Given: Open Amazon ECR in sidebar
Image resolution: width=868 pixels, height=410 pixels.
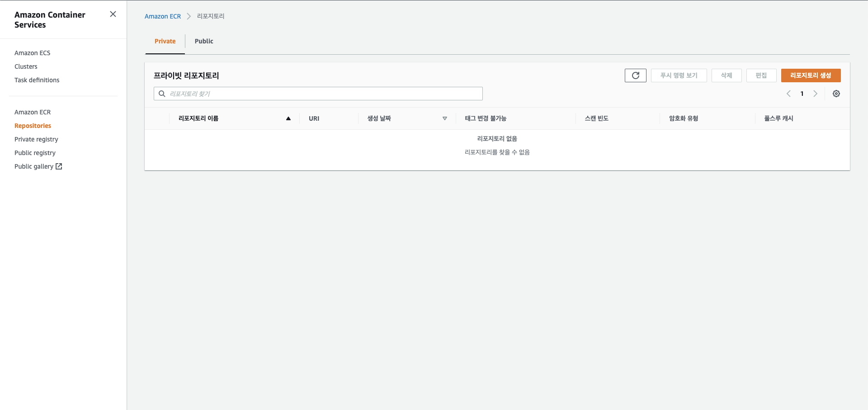Looking at the screenshot, I should [x=33, y=112].
